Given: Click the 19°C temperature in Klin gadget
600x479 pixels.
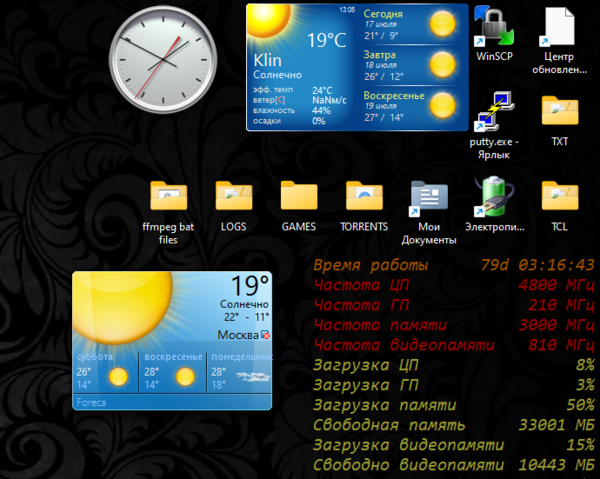Looking at the screenshot, I should point(326,40).
